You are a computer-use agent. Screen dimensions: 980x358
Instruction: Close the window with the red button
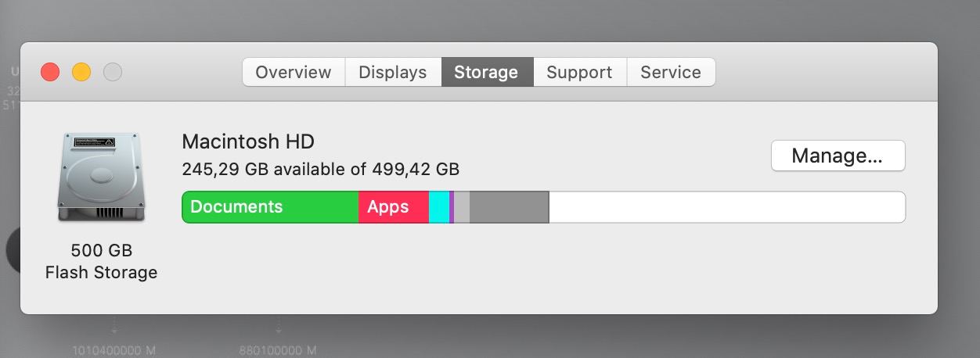(x=50, y=72)
